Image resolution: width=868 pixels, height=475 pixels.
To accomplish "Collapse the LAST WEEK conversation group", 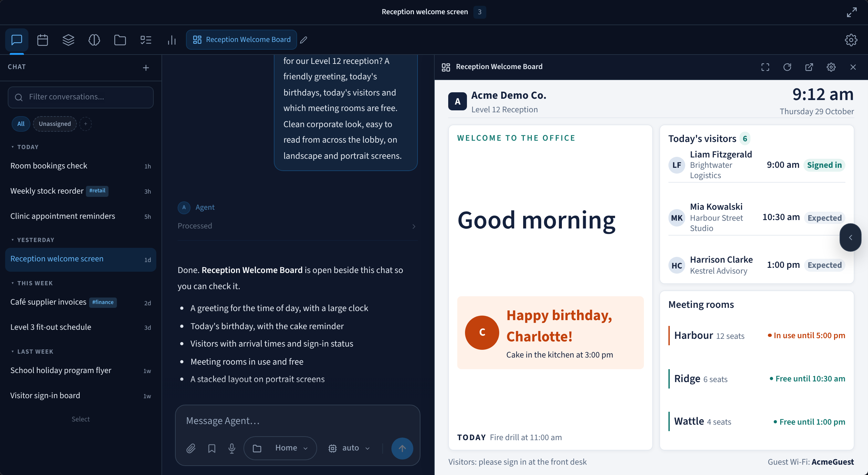I will [x=32, y=351].
